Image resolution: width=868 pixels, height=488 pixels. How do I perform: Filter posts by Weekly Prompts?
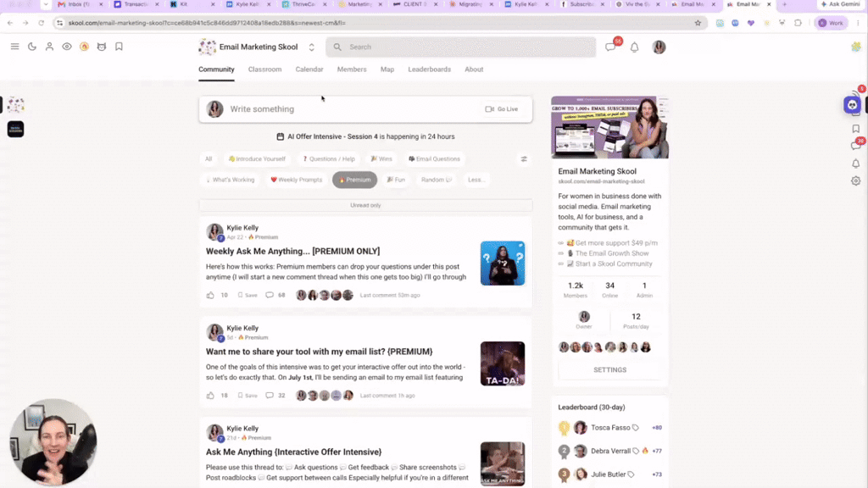click(x=296, y=180)
